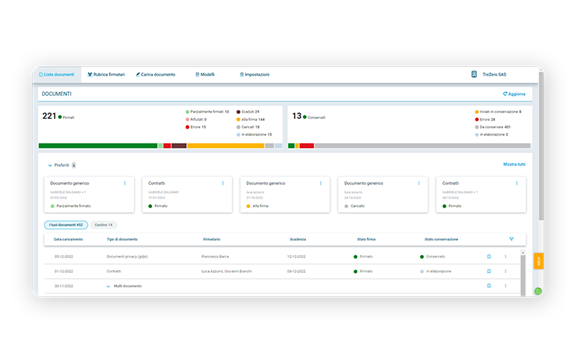
Task: Open menu on Parzialmente firmato Documento generico card
Action: tap(125, 183)
